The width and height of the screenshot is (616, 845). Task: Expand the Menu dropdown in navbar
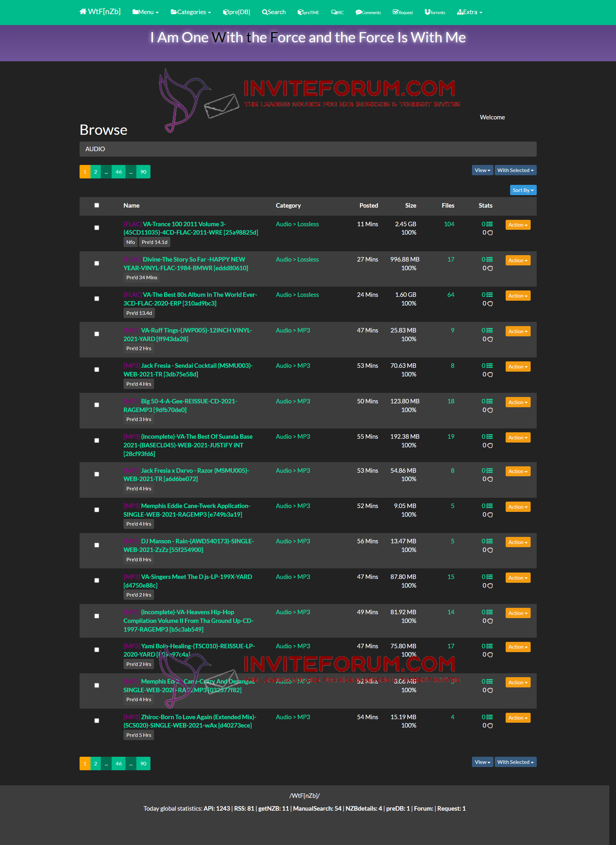pyautogui.click(x=145, y=12)
